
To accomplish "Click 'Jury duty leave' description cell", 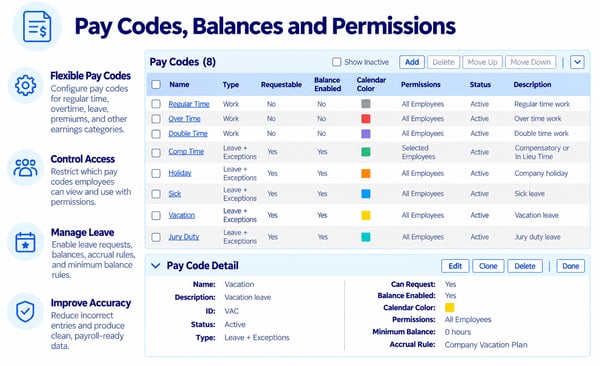I will pos(537,237).
